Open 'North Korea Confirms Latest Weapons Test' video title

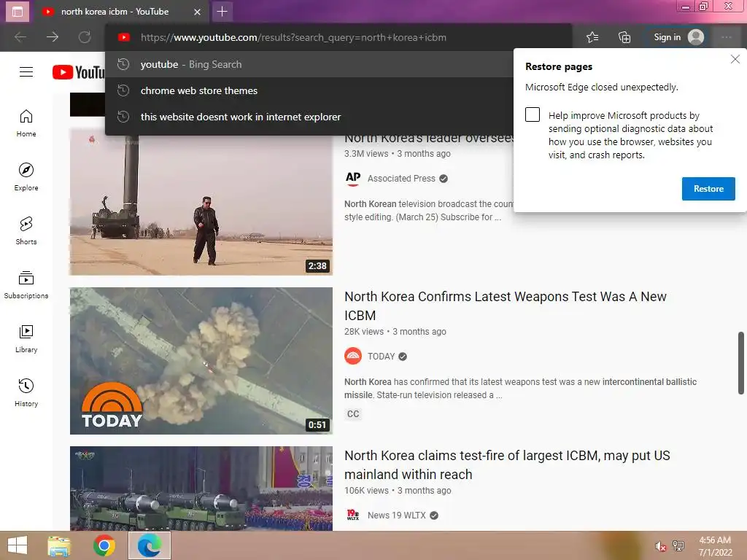coord(505,306)
